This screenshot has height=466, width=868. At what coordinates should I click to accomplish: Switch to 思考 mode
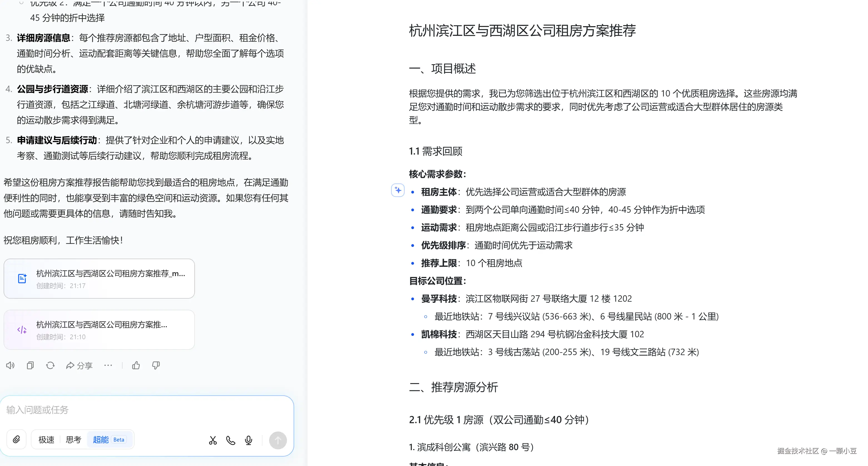(x=73, y=439)
